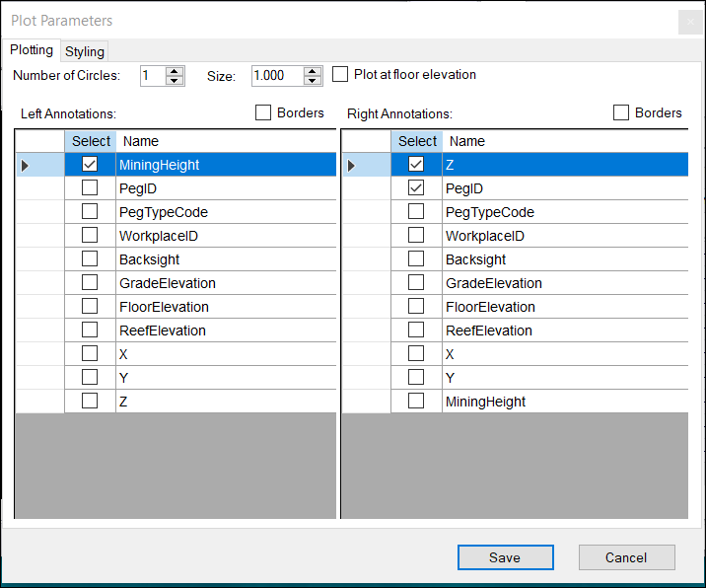
Task: Save the plot parameters
Action: point(505,557)
